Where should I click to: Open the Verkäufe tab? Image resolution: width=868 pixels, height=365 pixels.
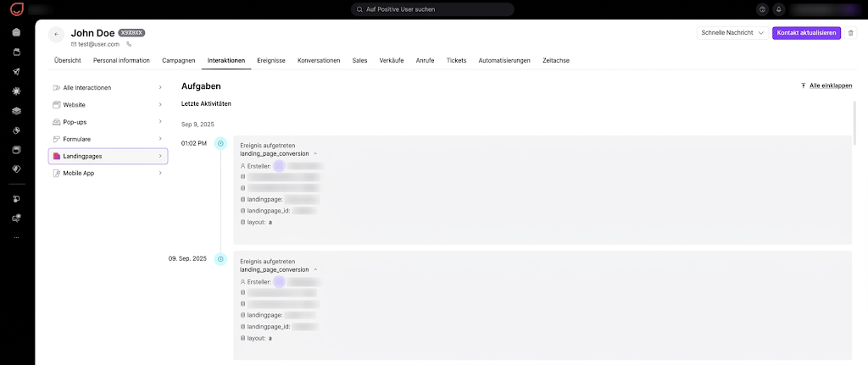392,60
